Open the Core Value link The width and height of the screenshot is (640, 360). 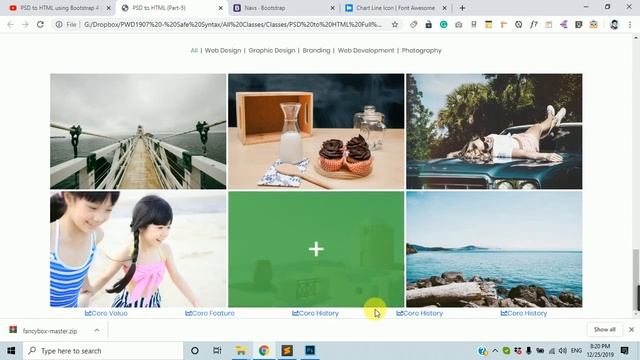click(106, 313)
